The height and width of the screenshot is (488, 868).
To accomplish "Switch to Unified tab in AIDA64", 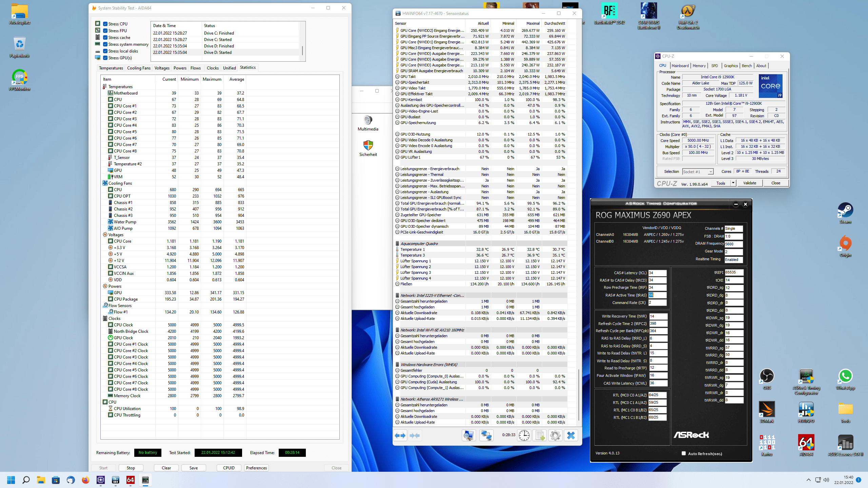I will coord(229,68).
